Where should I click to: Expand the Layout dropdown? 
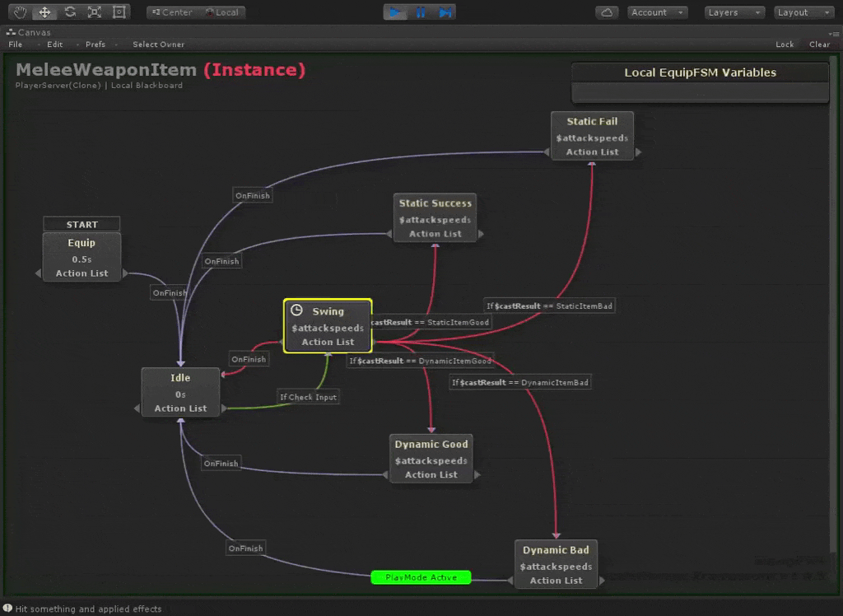(x=803, y=12)
